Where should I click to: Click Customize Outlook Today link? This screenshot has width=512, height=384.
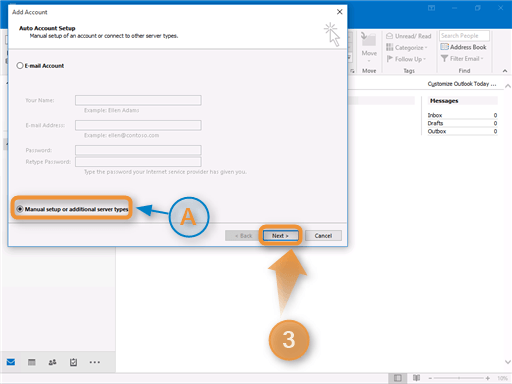pos(462,84)
